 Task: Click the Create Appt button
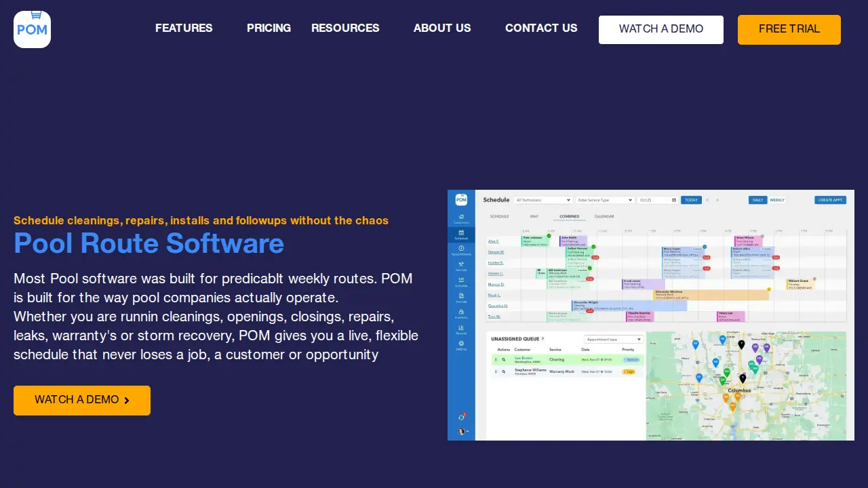click(x=830, y=200)
